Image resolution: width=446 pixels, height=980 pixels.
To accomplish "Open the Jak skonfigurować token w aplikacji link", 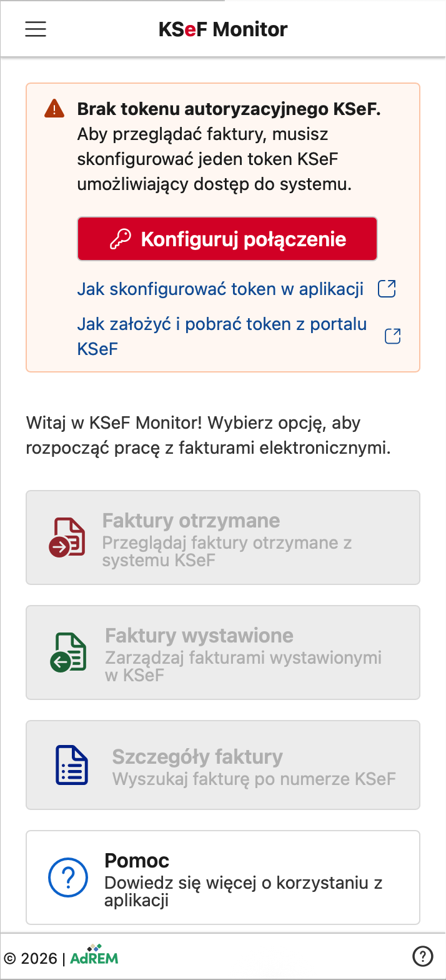I will (221, 289).
